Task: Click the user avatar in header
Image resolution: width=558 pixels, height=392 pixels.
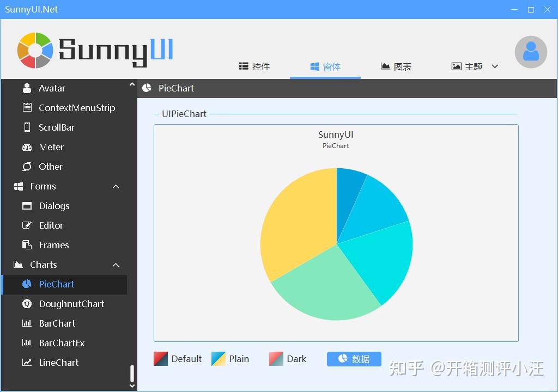Action: 531,52
